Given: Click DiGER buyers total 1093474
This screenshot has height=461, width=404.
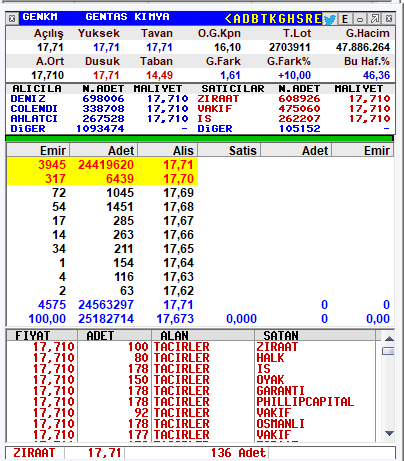Looking at the screenshot, I should click(x=100, y=129).
